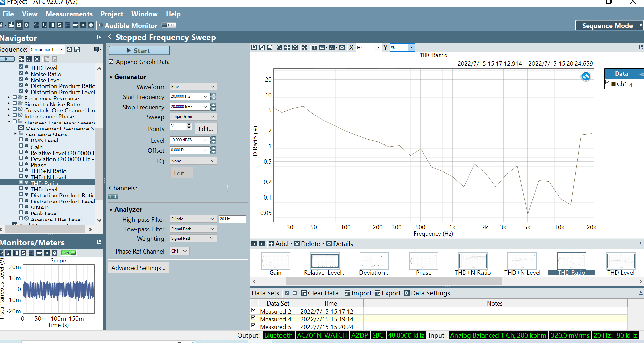Toggle Append Graph Data checkbox
Screen dimensions: 644x343
point(111,62)
